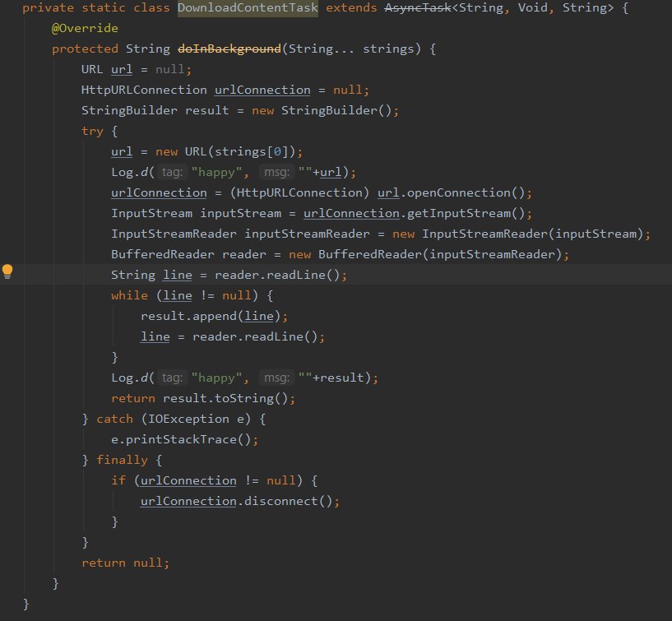Click the 'extends' keyword
This screenshot has height=621, width=672.
tap(351, 7)
